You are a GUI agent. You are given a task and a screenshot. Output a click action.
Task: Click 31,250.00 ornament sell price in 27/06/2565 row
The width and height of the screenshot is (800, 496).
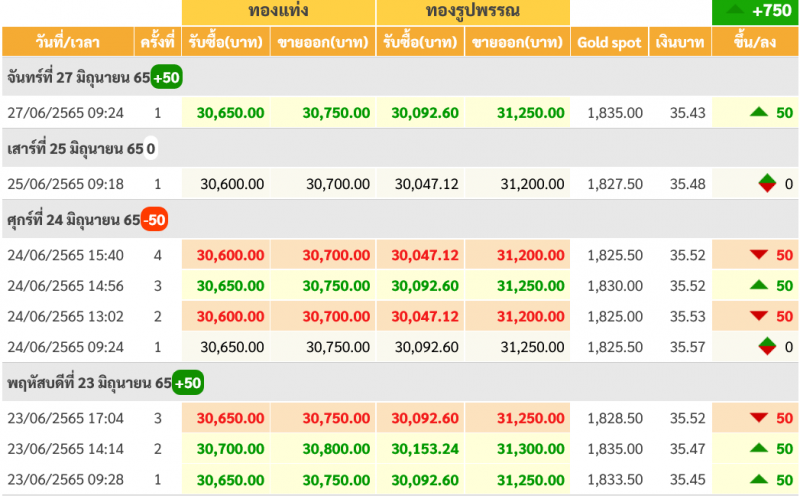click(531, 113)
